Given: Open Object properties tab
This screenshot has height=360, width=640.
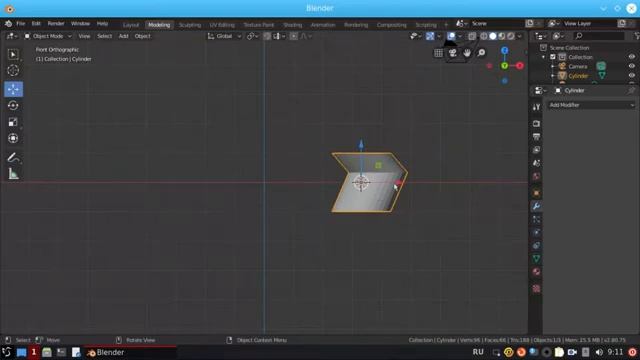Looking at the screenshot, I should click(536, 193).
